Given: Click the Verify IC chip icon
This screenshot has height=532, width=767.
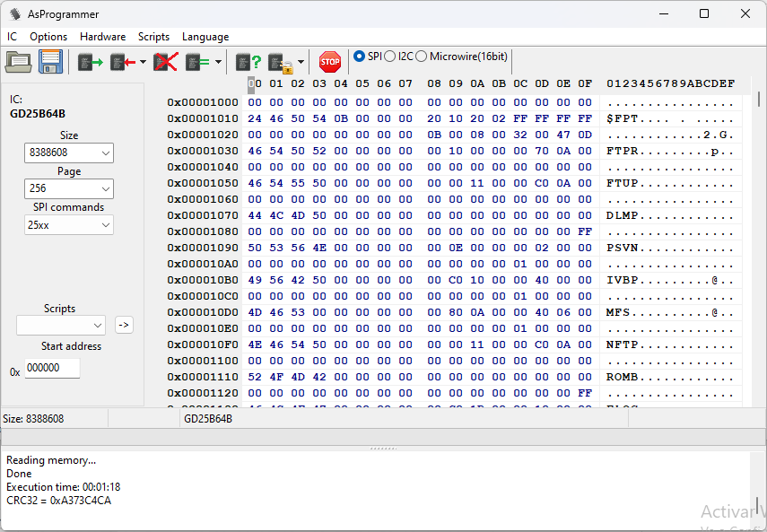Looking at the screenshot, I should click(197, 62).
